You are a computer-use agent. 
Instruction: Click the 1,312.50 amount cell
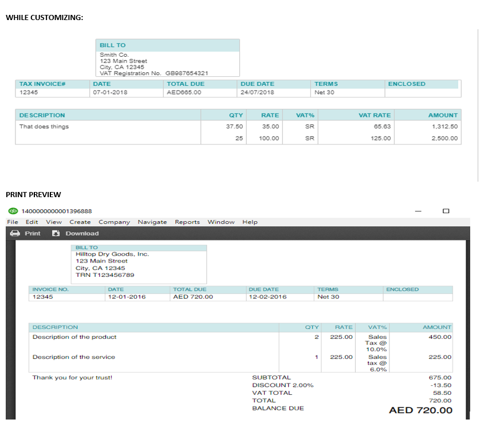click(x=444, y=127)
